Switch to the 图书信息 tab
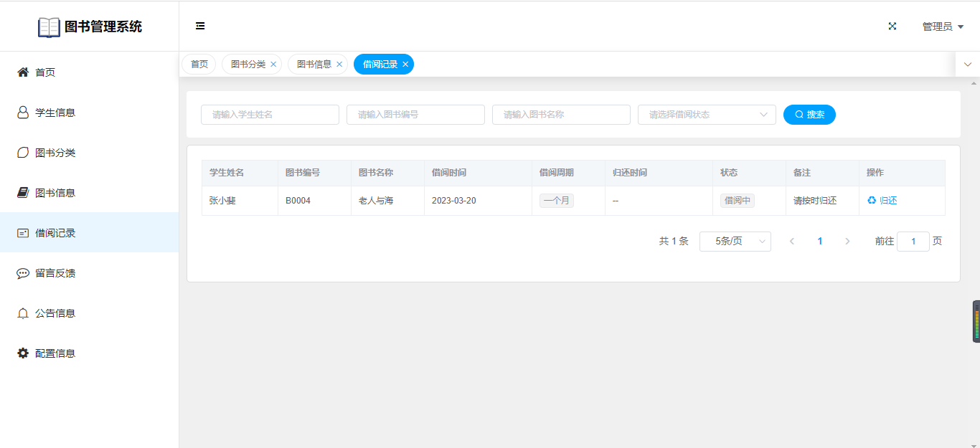 click(x=314, y=65)
